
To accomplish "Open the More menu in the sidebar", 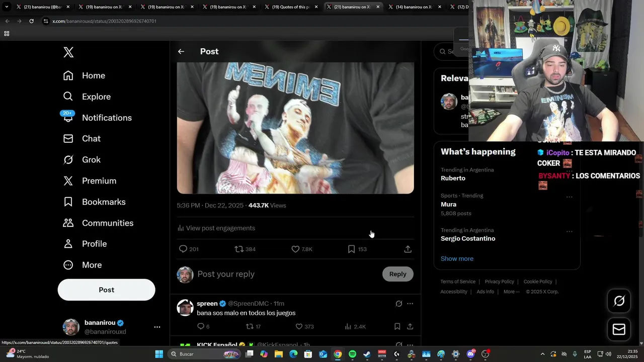I will [82, 265].
